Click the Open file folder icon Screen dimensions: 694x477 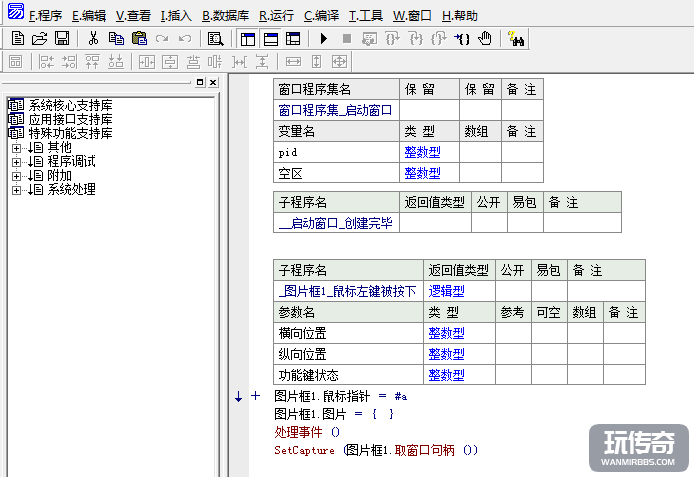[40, 39]
